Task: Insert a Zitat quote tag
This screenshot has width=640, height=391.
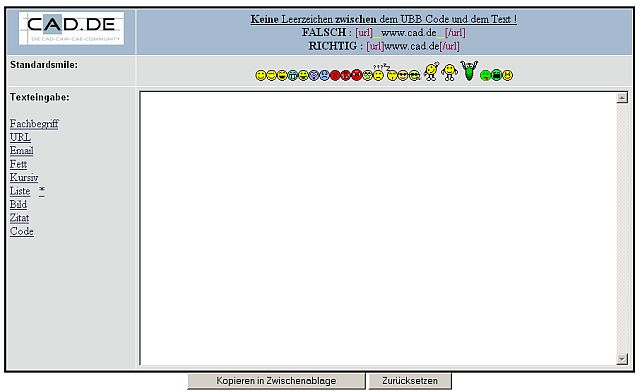Action: (x=20, y=218)
